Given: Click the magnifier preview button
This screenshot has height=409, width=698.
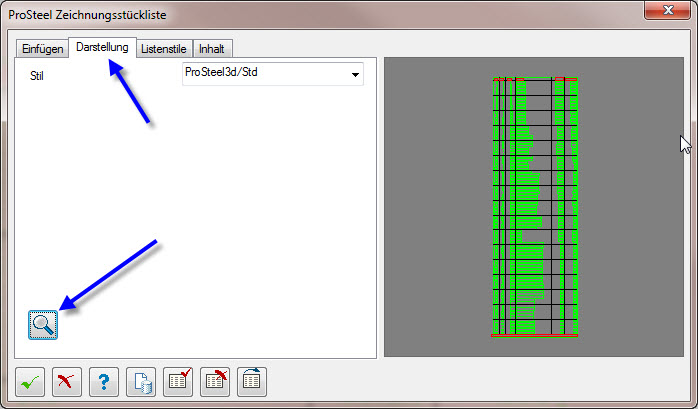Looking at the screenshot, I should tap(43, 325).
